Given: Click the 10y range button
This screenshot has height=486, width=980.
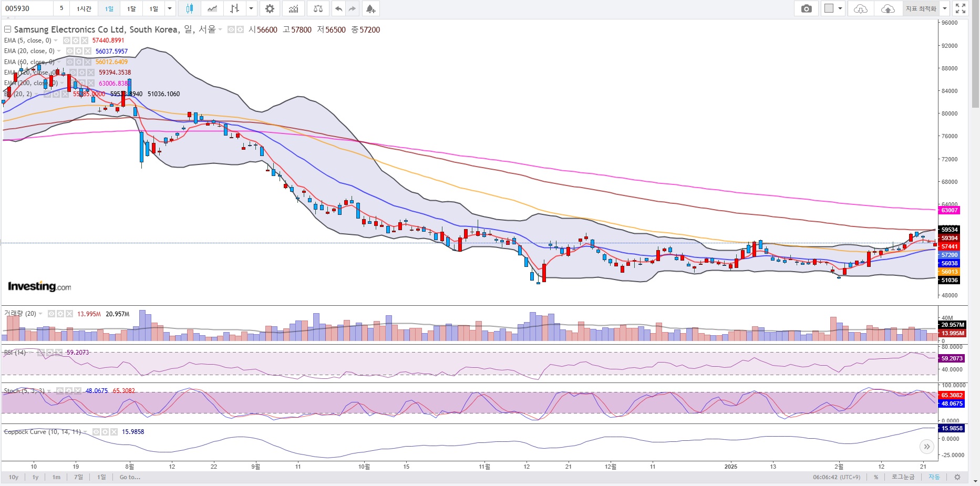Looking at the screenshot, I should (x=14, y=477).
